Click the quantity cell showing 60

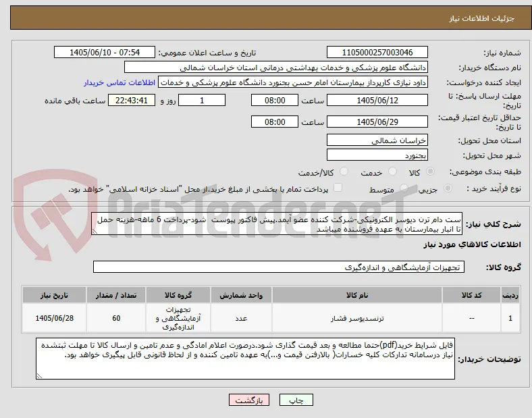point(116,318)
